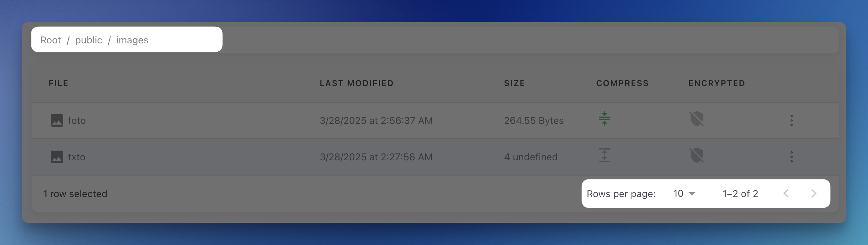Viewport: 868px width, 245px height.
Task: Click the unencrypted shield icon for foto
Action: click(x=696, y=119)
